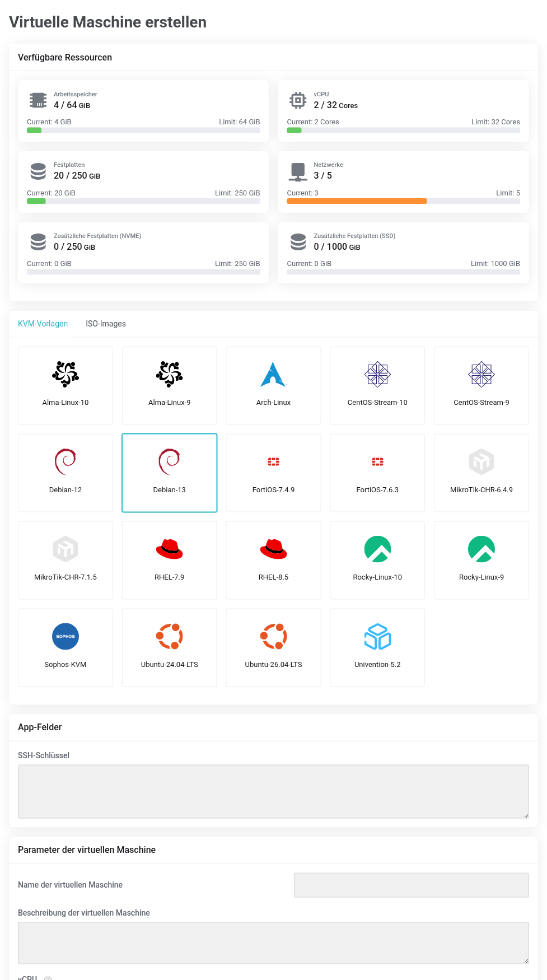
Task: Choose the Rocky-Linux-10 template icon
Action: tap(377, 549)
